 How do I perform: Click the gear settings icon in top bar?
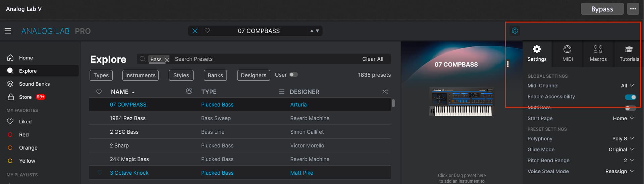(515, 31)
